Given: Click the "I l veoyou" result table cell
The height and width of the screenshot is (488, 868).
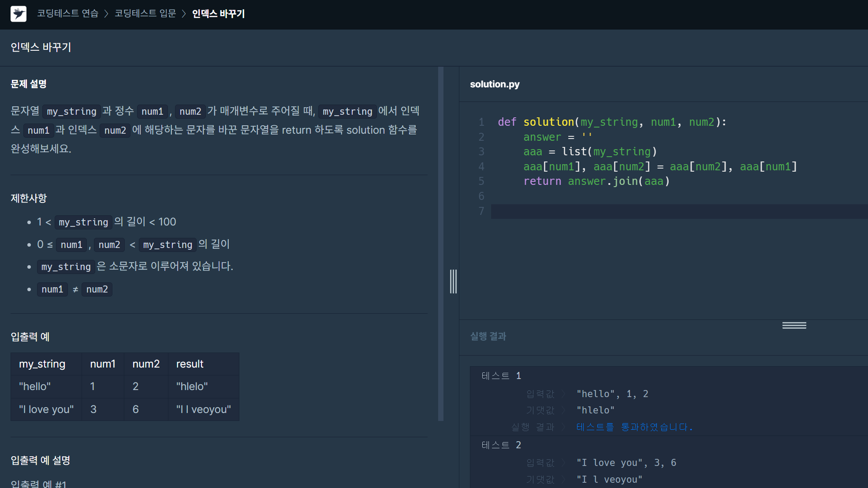Looking at the screenshot, I should pyautogui.click(x=204, y=409).
